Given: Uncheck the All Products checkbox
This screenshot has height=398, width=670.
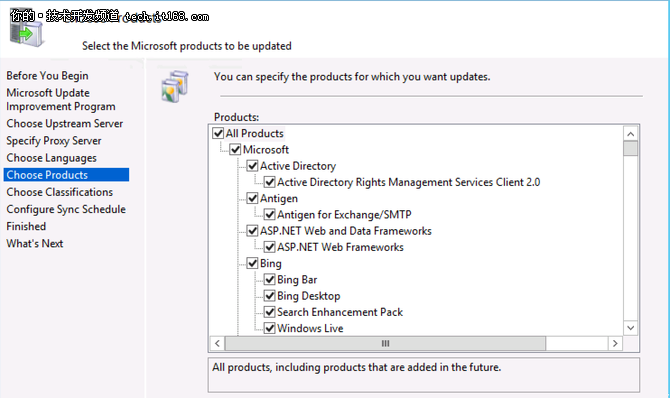Looking at the screenshot, I should (x=218, y=133).
